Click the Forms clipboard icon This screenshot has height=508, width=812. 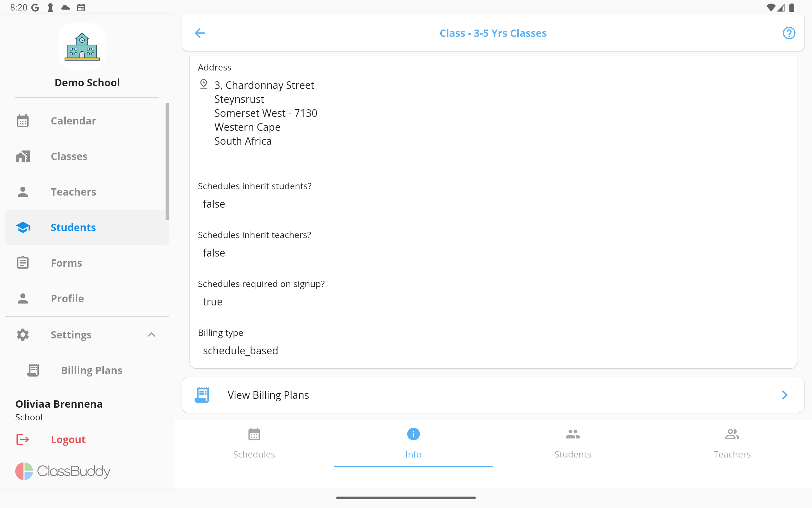23,263
